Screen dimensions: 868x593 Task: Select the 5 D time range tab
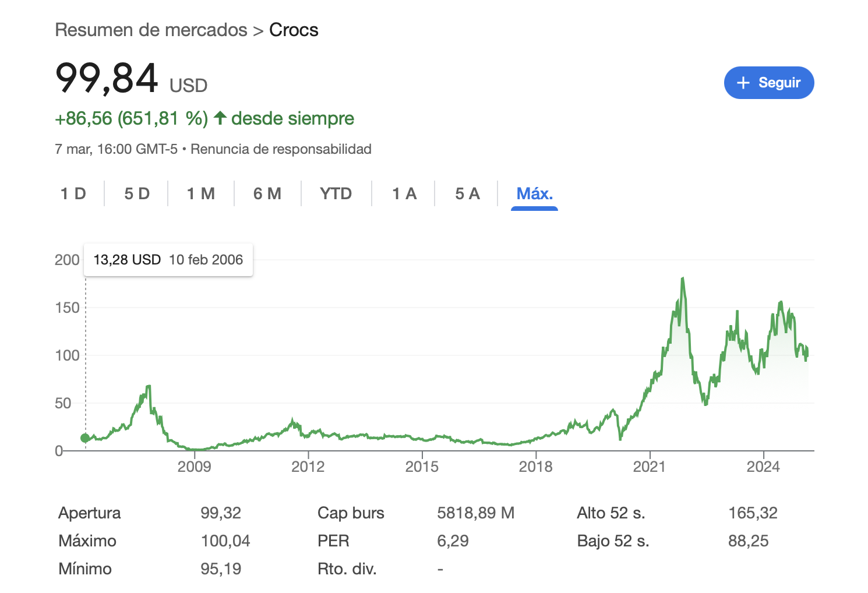[x=137, y=193]
